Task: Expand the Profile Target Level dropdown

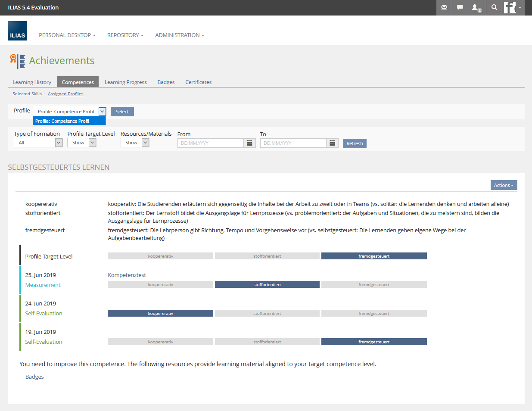Action: pos(81,143)
